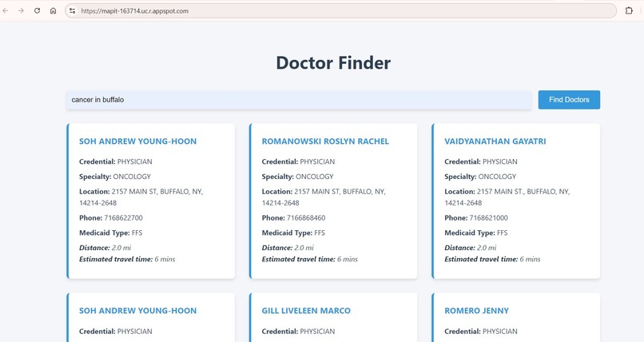Open ROMERO JENNY card title
644x342 pixels.
click(x=476, y=311)
